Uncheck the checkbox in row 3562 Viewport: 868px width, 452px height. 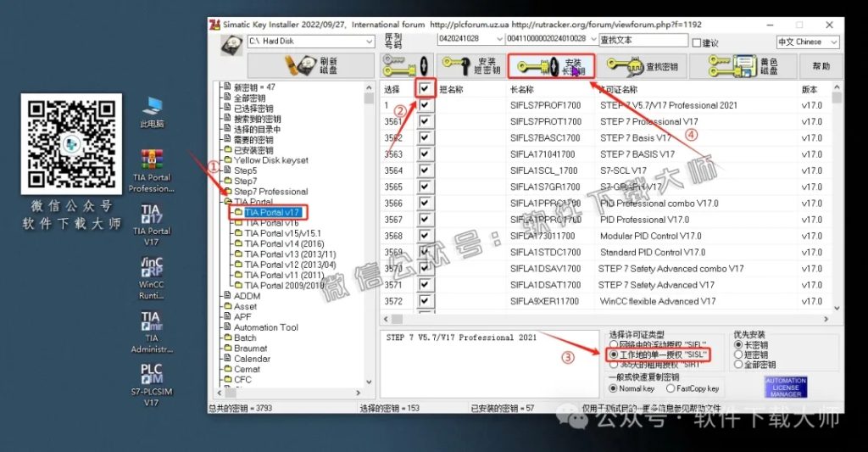coord(426,138)
